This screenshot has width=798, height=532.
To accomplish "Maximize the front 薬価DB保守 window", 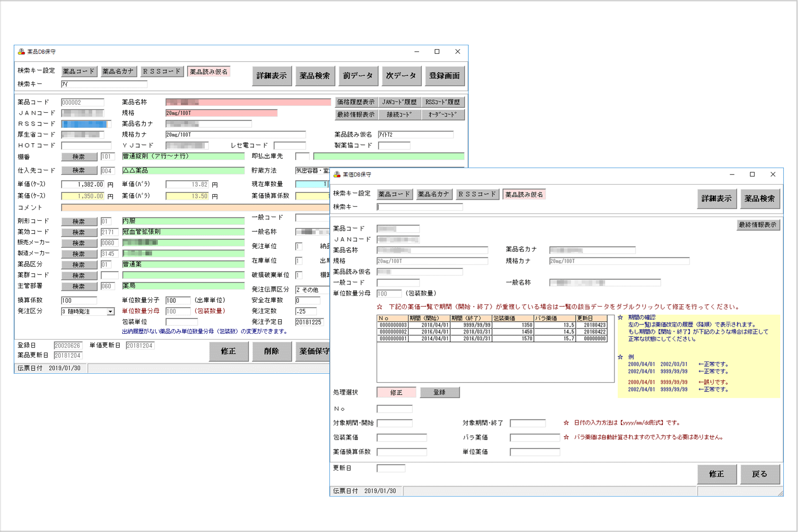I will 752,175.
